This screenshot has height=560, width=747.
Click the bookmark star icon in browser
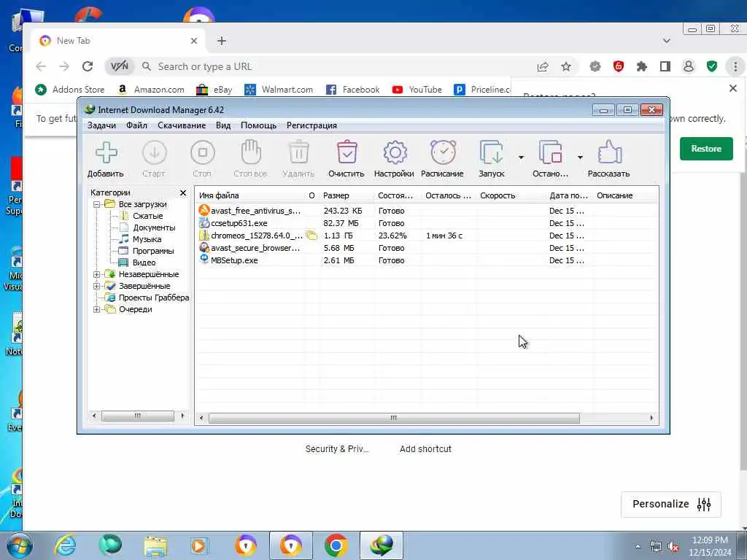566,66
